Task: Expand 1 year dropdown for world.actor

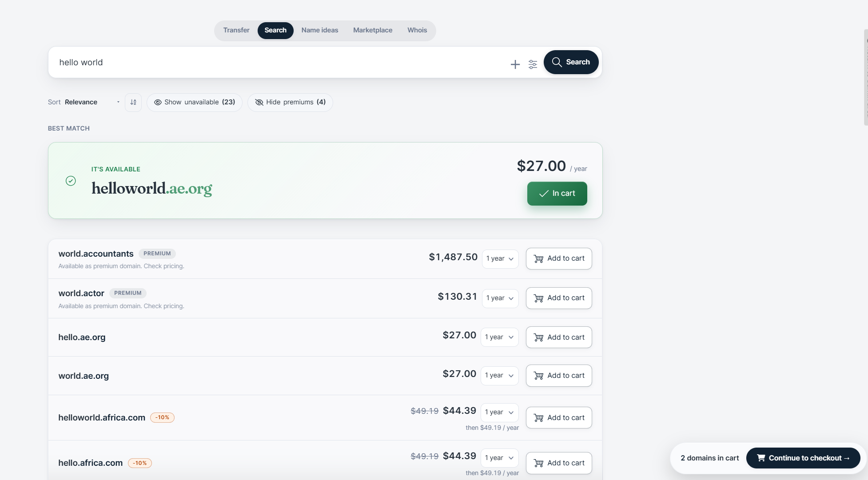Action: pyautogui.click(x=500, y=298)
